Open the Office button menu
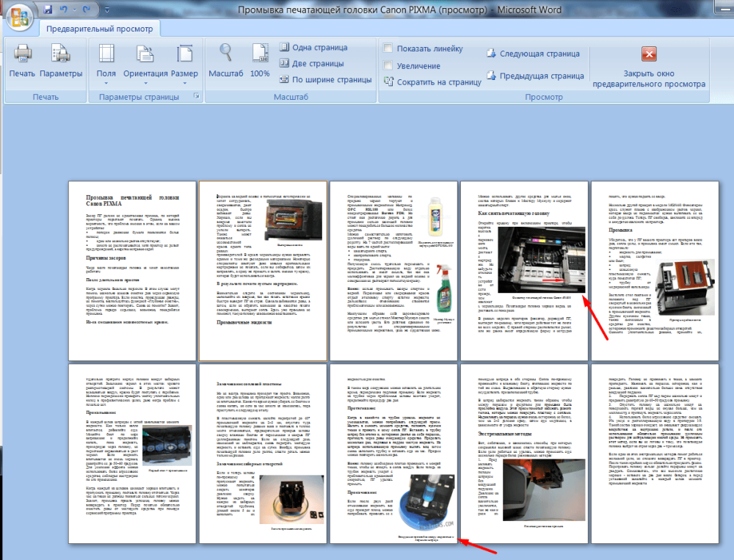This screenshot has width=734, height=560. point(19,16)
